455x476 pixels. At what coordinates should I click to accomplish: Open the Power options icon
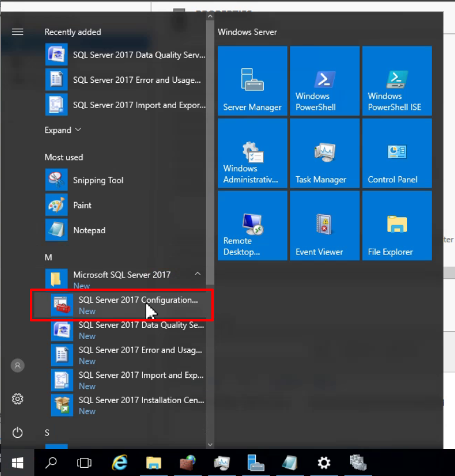tap(18, 433)
